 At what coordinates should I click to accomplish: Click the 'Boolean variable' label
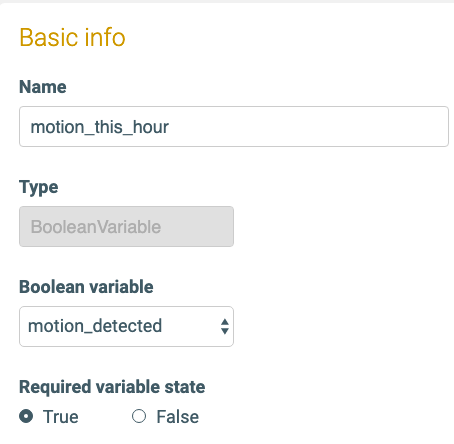coord(86,287)
